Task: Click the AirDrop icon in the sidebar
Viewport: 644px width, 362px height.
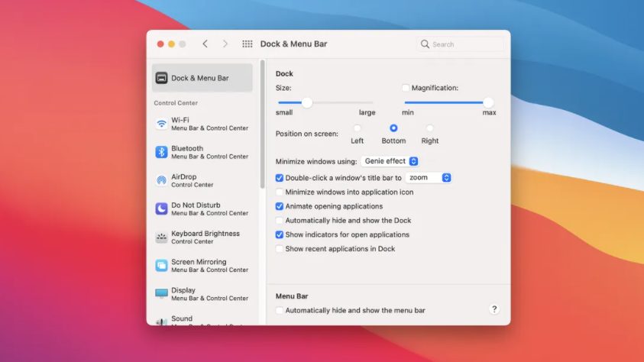Action: (161, 180)
